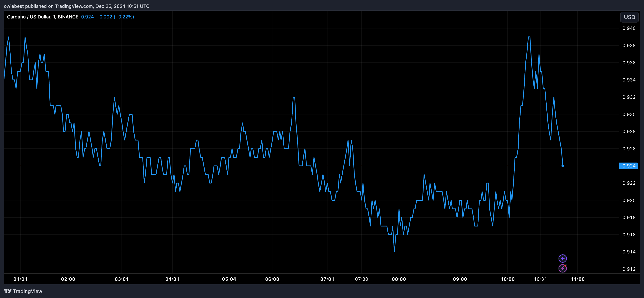Click the 03:01 time axis label
The height and width of the screenshot is (298, 644).
coord(122,279)
